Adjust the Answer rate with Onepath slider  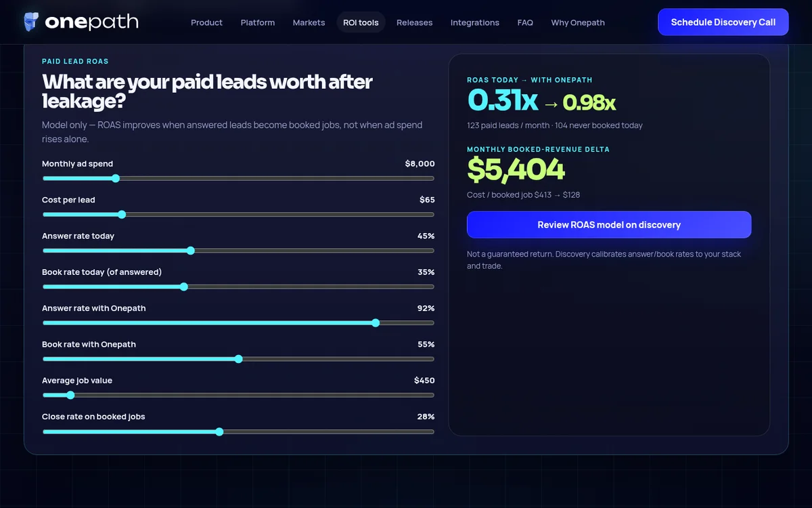click(x=238, y=323)
